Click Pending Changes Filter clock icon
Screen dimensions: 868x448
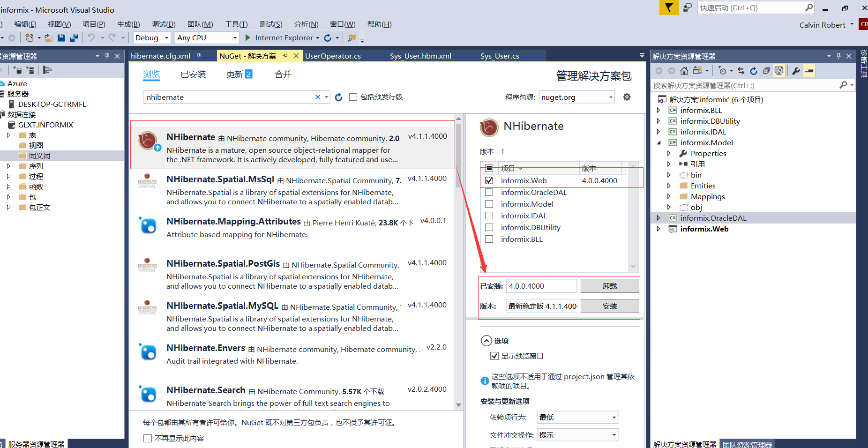pos(722,71)
